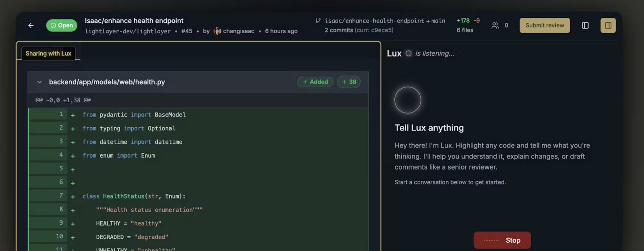Click the +178 additions count
The image size is (644, 251).
click(463, 21)
